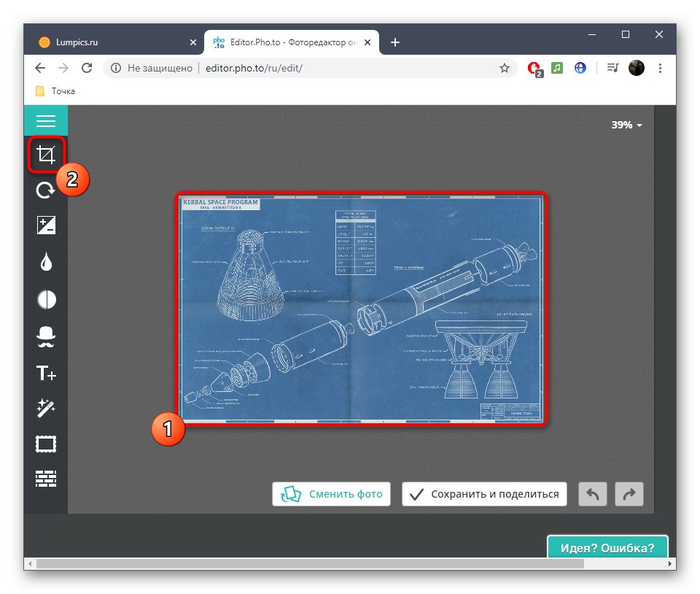Bookmark this page with star

point(505,68)
